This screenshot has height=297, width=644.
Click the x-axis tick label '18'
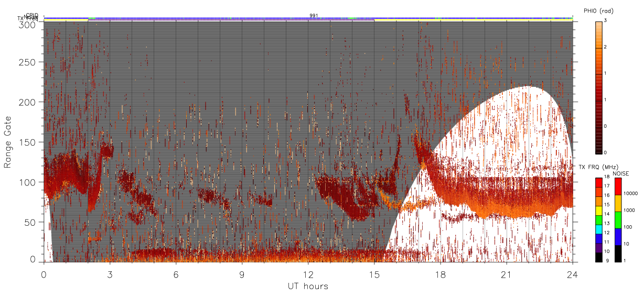tap(440, 274)
